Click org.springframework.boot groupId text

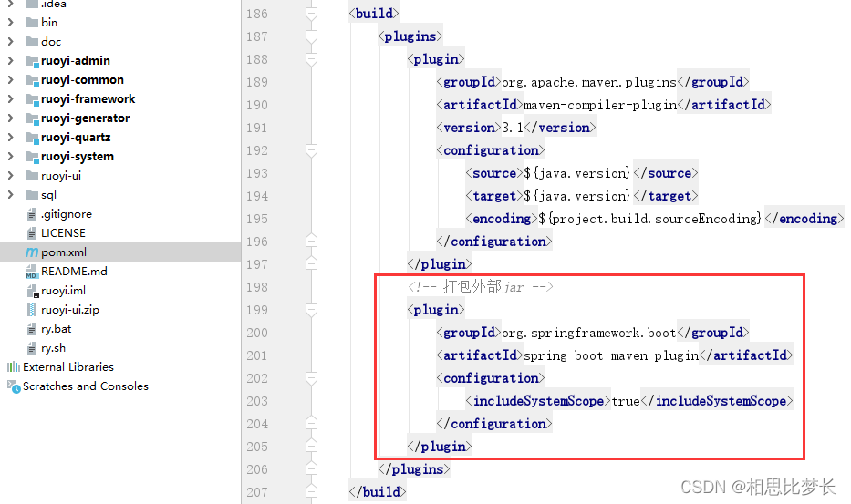click(589, 333)
